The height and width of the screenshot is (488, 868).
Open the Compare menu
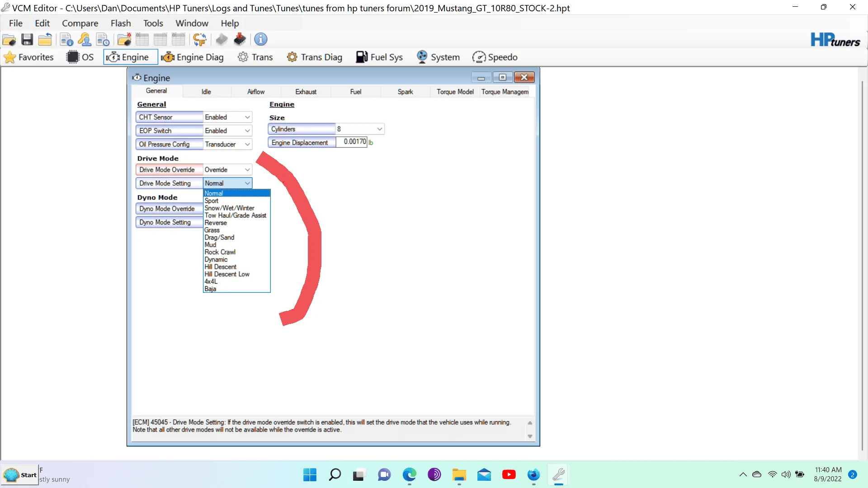pyautogui.click(x=80, y=23)
